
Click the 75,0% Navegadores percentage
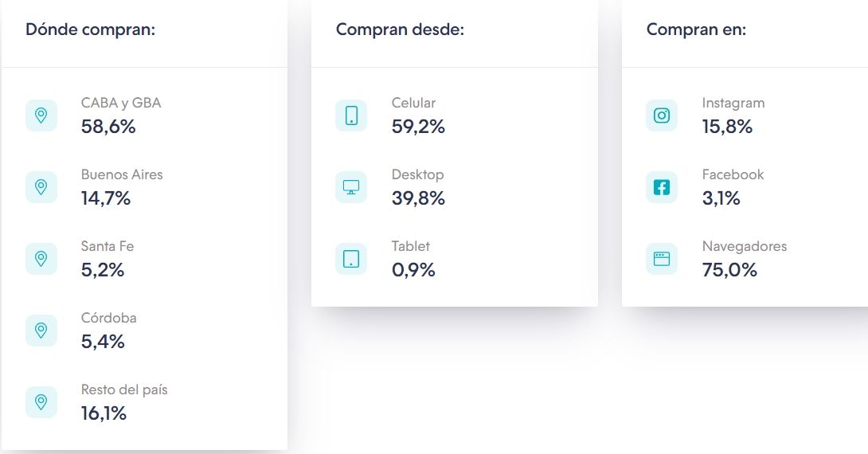coord(729,270)
